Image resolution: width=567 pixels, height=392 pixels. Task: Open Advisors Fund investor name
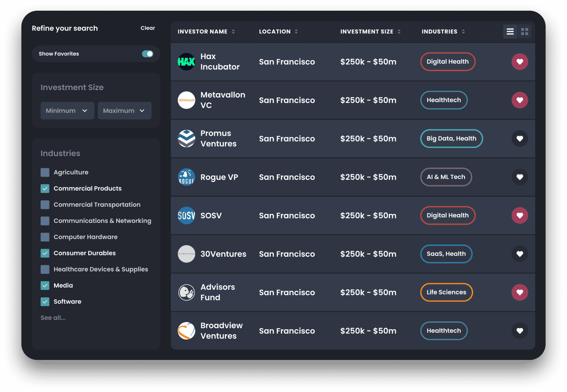tap(218, 292)
